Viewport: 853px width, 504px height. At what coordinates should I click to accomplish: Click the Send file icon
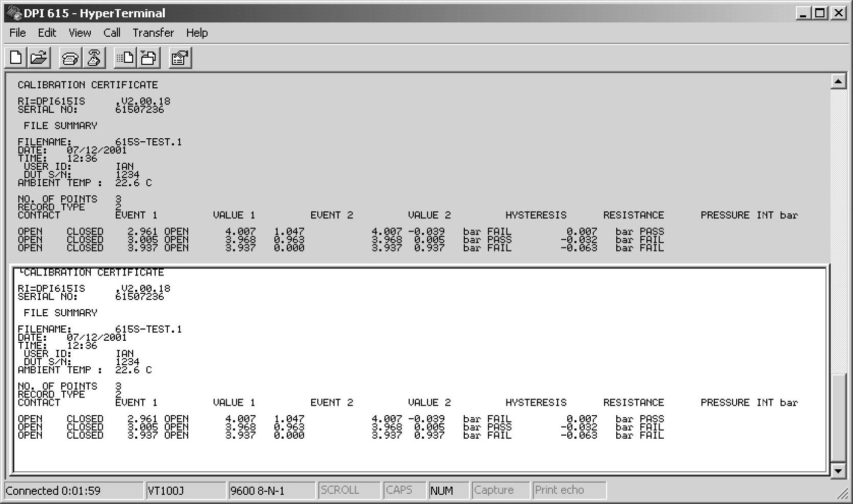[124, 58]
